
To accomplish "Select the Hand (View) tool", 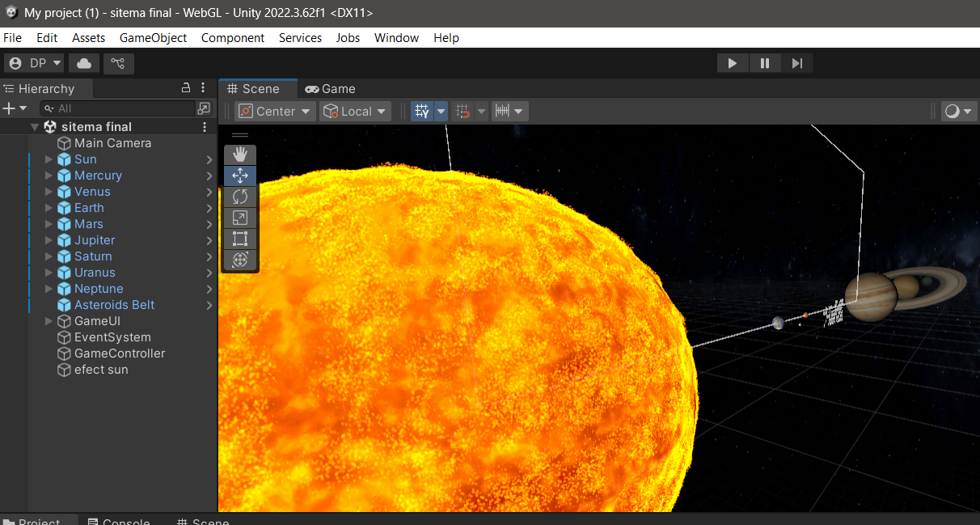I will (240, 155).
